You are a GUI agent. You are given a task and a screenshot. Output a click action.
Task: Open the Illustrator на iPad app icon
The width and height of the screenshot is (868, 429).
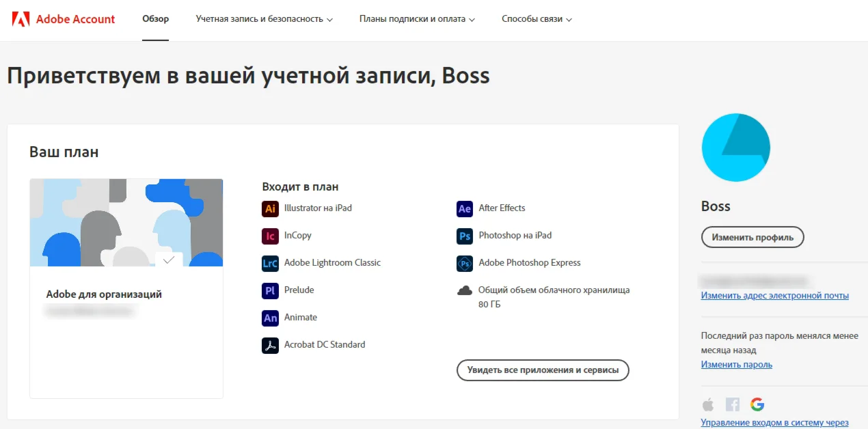pos(270,208)
